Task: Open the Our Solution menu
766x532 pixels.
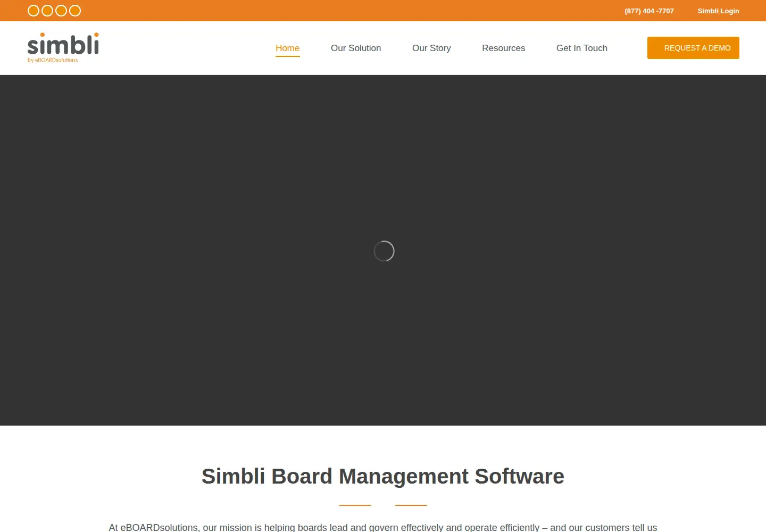Action: pyautogui.click(x=356, y=48)
